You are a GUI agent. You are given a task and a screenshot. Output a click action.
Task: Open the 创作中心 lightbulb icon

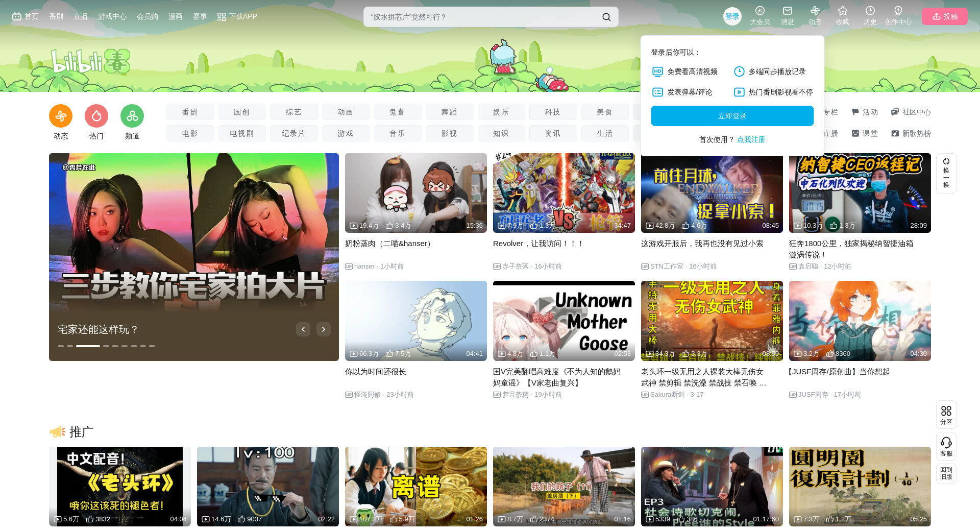tap(898, 11)
